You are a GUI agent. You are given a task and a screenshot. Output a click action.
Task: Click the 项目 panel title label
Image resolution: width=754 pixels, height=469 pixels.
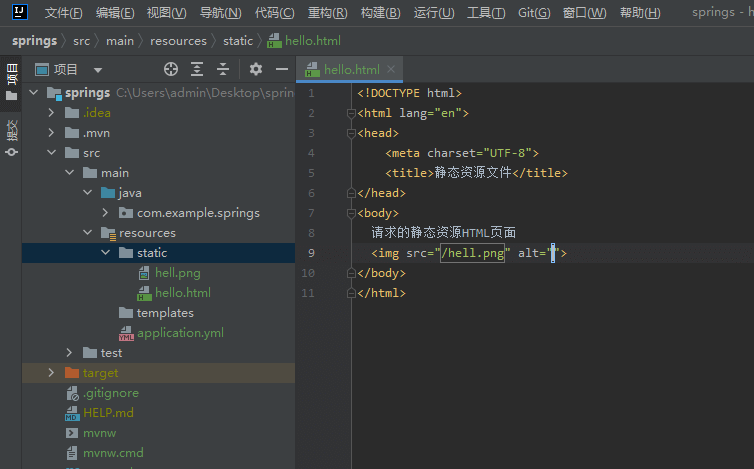coord(65,70)
